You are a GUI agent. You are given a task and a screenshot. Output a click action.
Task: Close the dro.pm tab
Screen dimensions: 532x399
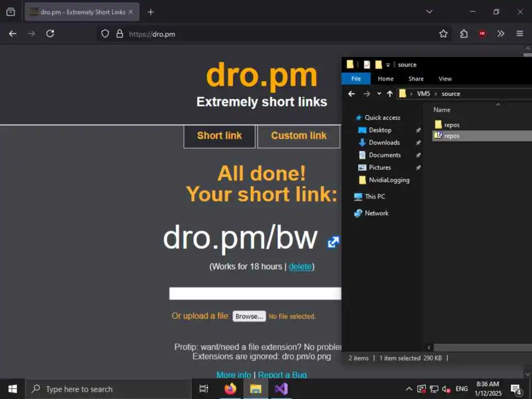(x=130, y=12)
